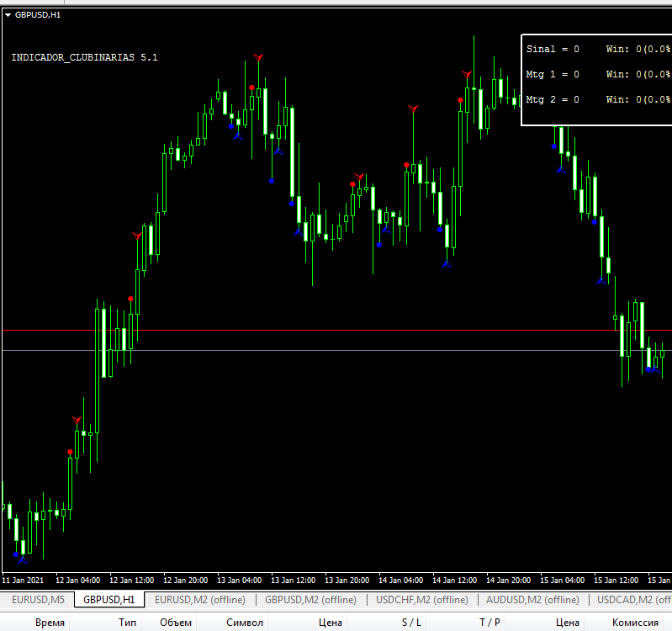Screen dimensions: 672x631
Task: Click the 15 Jan 12:00 time axis label
Action: (x=616, y=581)
